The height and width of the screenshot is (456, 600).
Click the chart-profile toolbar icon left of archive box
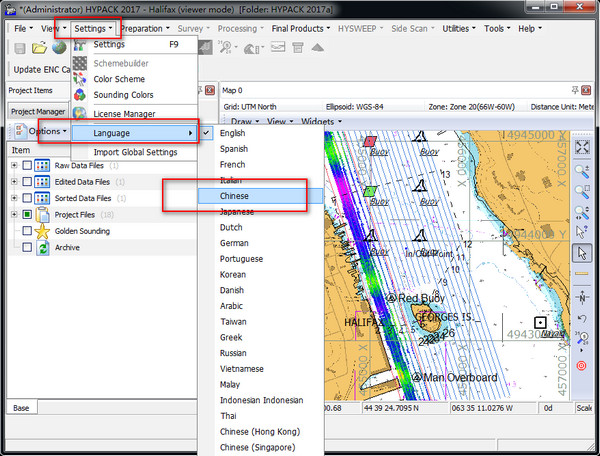[278, 47]
